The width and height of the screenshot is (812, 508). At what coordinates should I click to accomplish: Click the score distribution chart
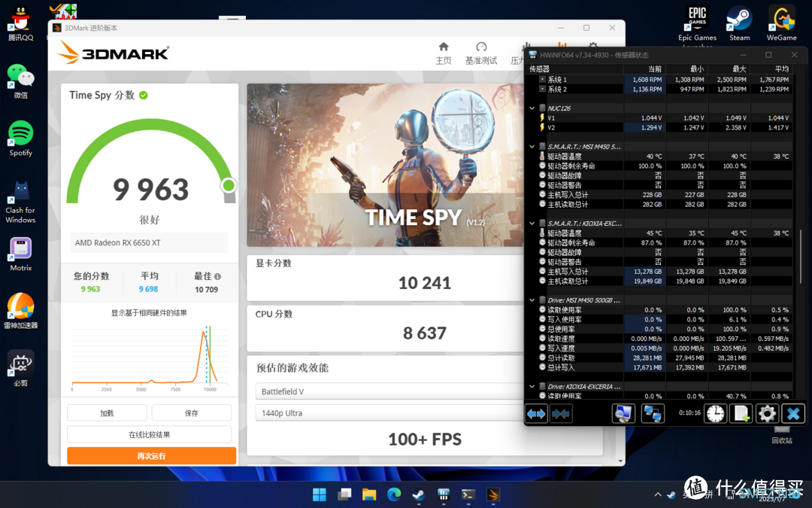149,358
